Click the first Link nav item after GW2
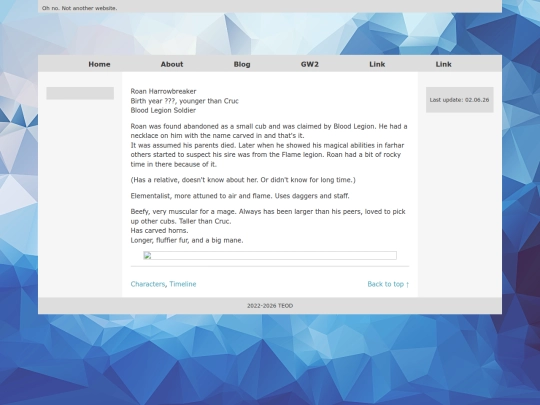The width and height of the screenshot is (540, 405). 377,64
